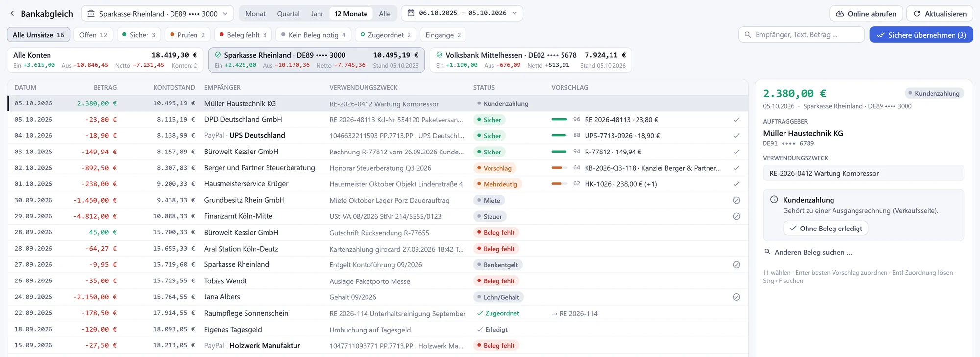Click the circled check in the Finanzamt Köln-Mitte row

coord(736,216)
